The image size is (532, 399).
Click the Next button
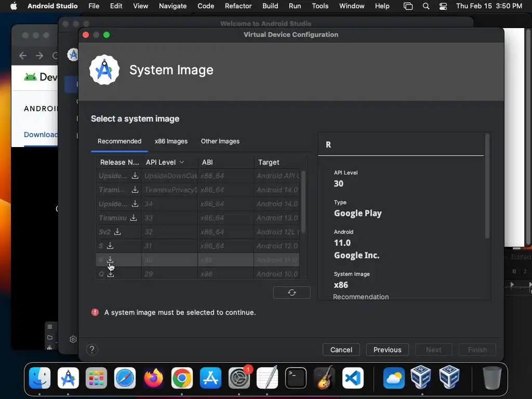(434, 350)
